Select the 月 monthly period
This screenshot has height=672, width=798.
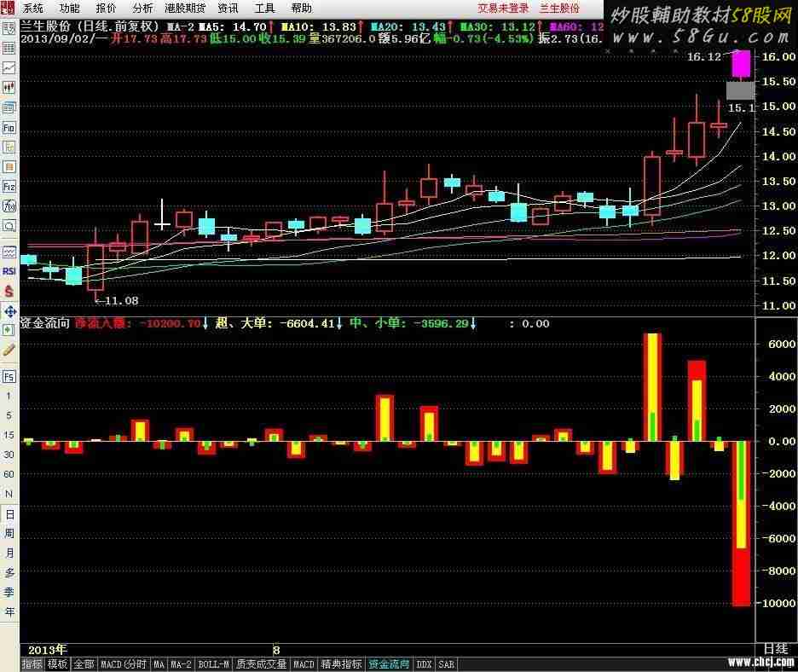coord(9,553)
